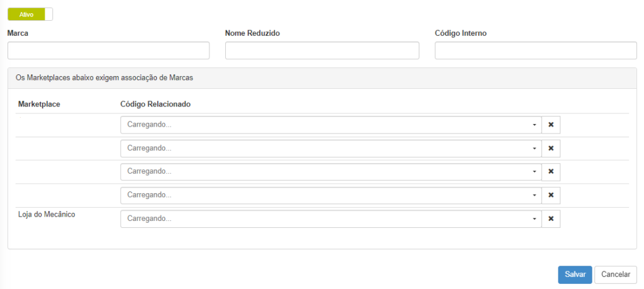
Task: Toggle the Ativo switch off
Action: (30, 14)
